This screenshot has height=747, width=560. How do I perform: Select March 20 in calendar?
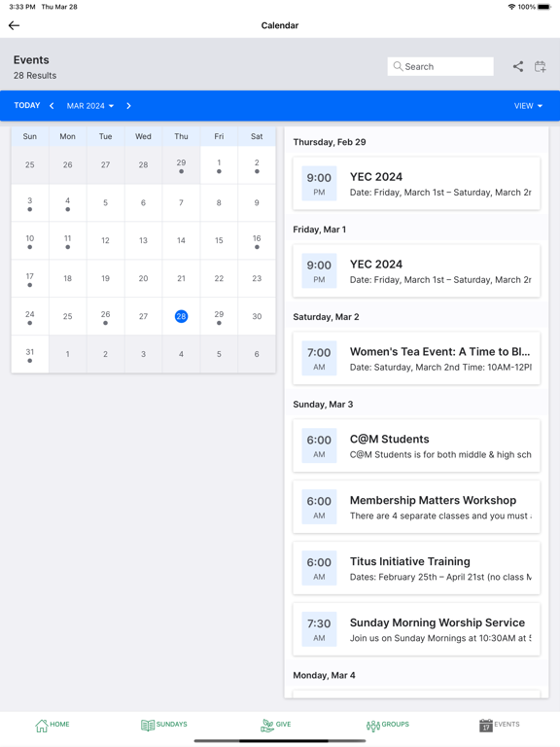tap(143, 278)
